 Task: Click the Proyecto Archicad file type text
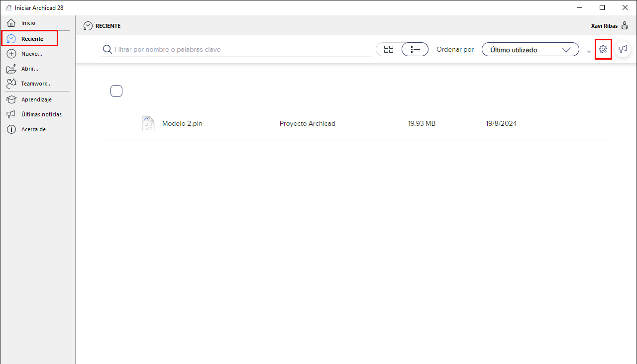(308, 124)
